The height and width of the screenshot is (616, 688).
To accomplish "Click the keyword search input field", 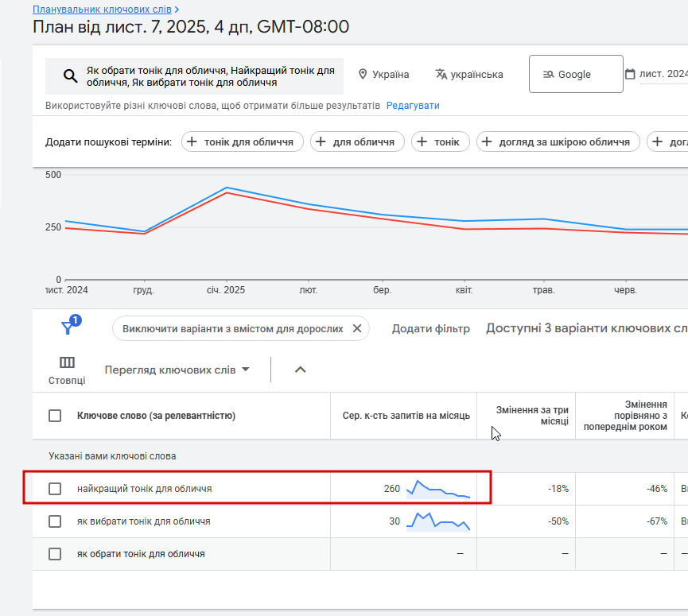I will click(210, 76).
